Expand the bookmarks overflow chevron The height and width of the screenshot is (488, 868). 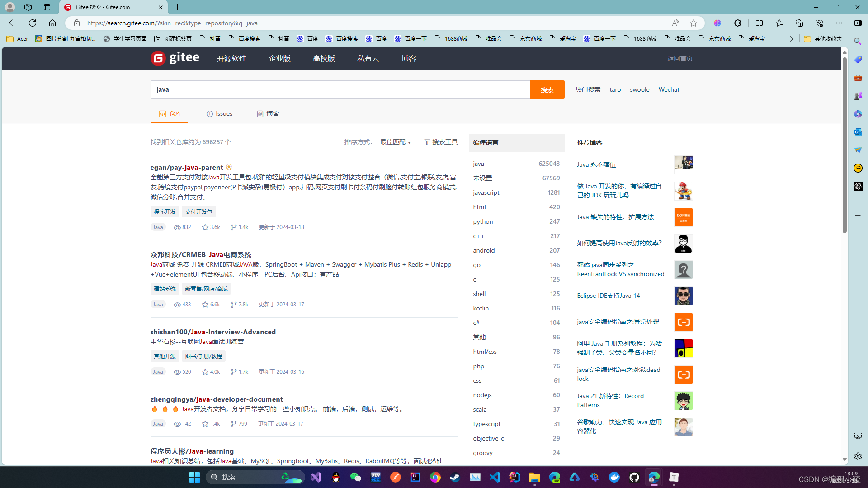click(x=791, y=39)
